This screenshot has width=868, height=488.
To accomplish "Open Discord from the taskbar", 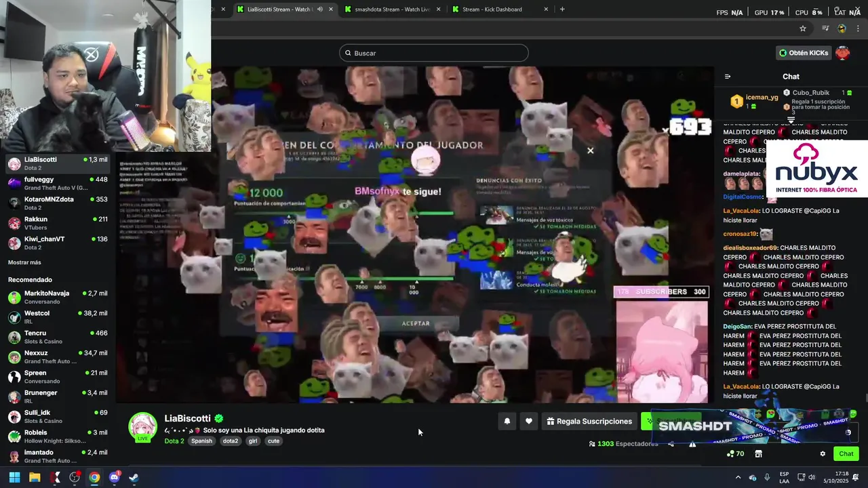I will (x=114, y=477).
